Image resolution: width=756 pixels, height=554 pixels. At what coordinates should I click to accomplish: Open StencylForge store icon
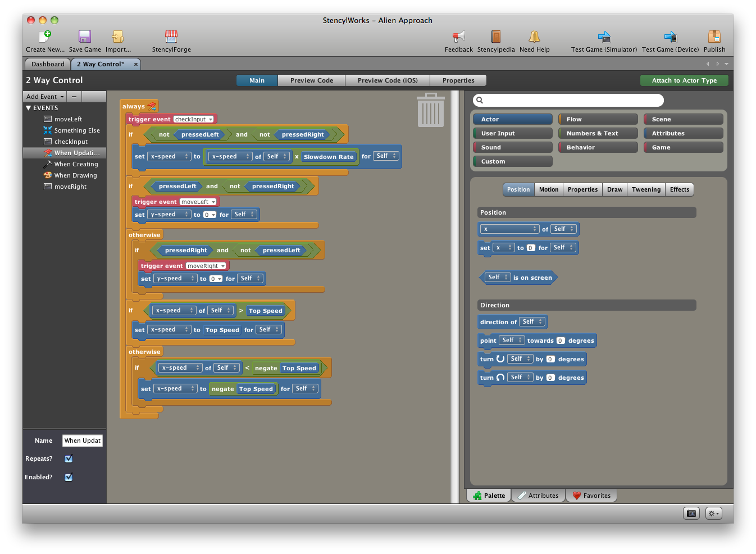tap(171, 37)
